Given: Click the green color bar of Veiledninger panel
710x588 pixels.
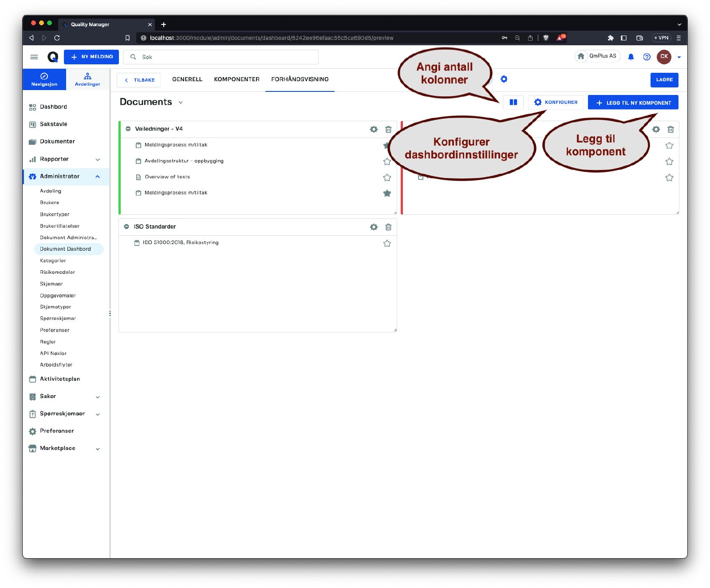Looking at the screenshot, I should coord(120,168).
